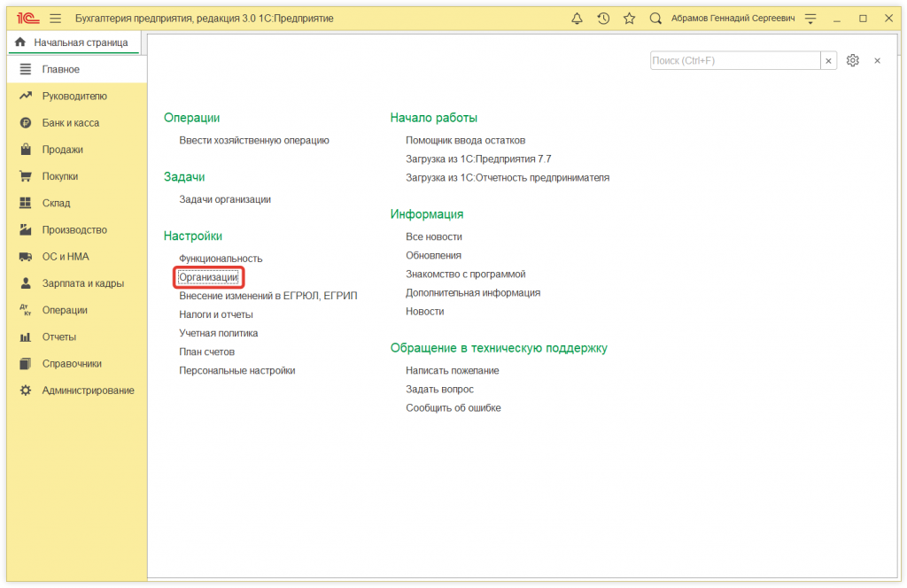The height and width of the screenshot is (588, 907).
Task: Open the home page settings gear icon
Action: click(852, 60)
